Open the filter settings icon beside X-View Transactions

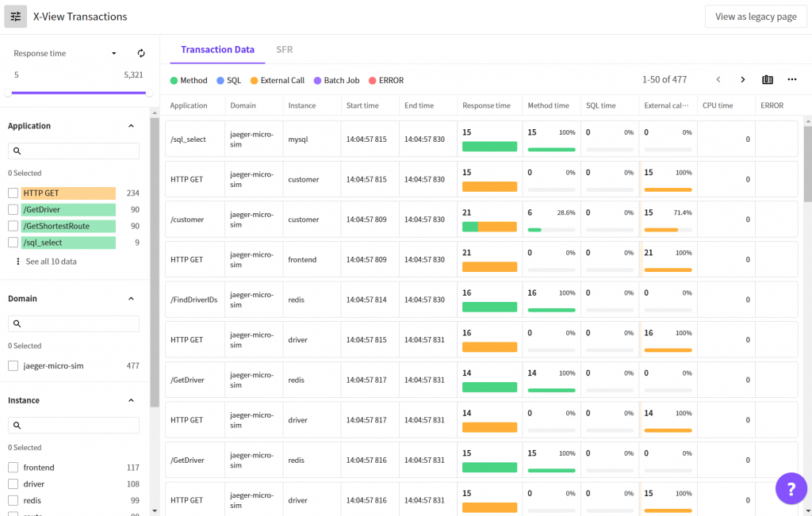click(16, 17)
